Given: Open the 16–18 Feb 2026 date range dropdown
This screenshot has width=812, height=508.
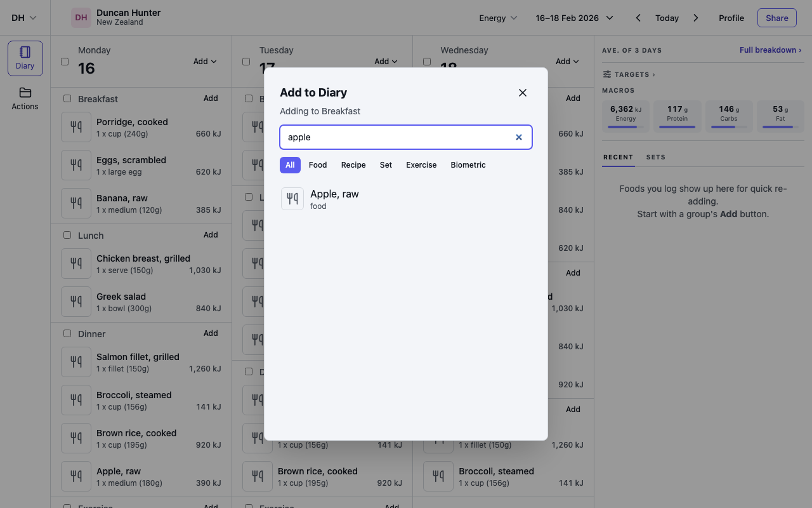Looking at the screenshot, I should [575, 18].
